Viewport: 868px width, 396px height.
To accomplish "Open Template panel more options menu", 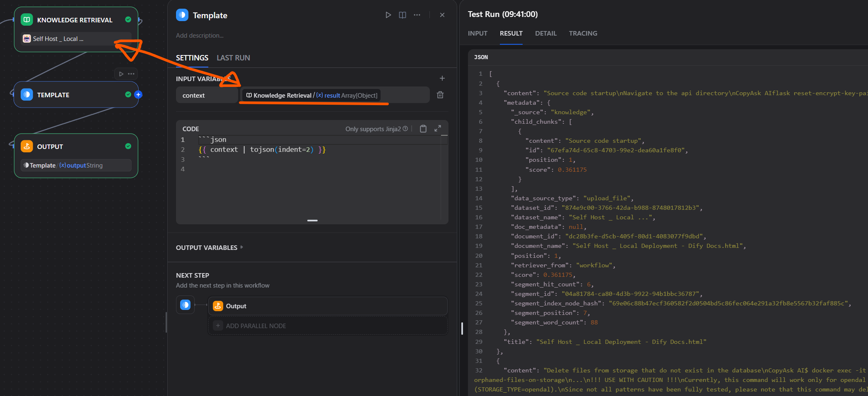I will 417,15.
